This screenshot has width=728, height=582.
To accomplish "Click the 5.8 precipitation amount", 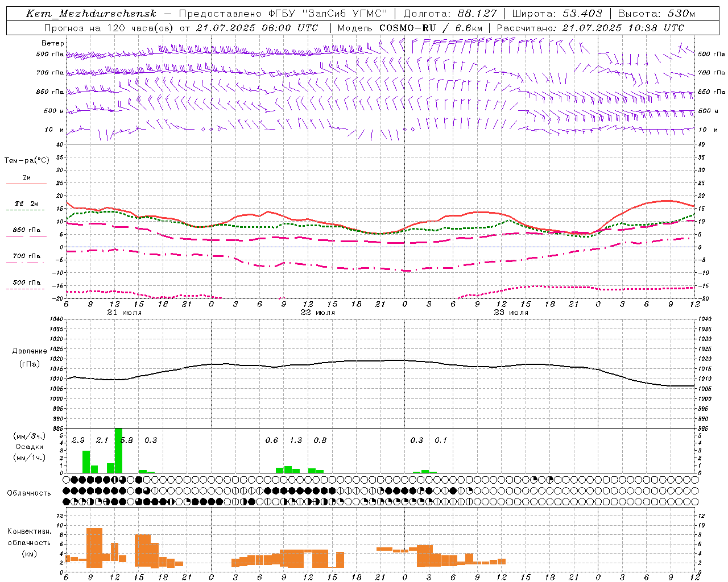I will [x=127, y=440].
